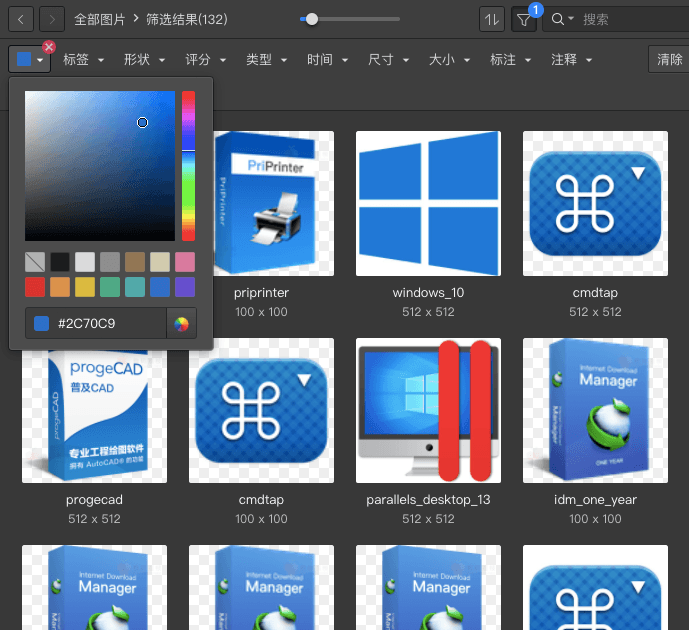This screenshot has height=630, width=689.
Task: Select the windows_10 image thumbnail
Action: (x=428, y=203)
